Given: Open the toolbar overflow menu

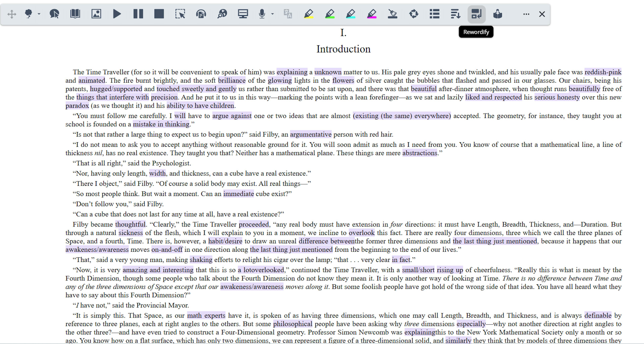Looking at the screenshot, I should pyautogui.click(x=526, y=14).
